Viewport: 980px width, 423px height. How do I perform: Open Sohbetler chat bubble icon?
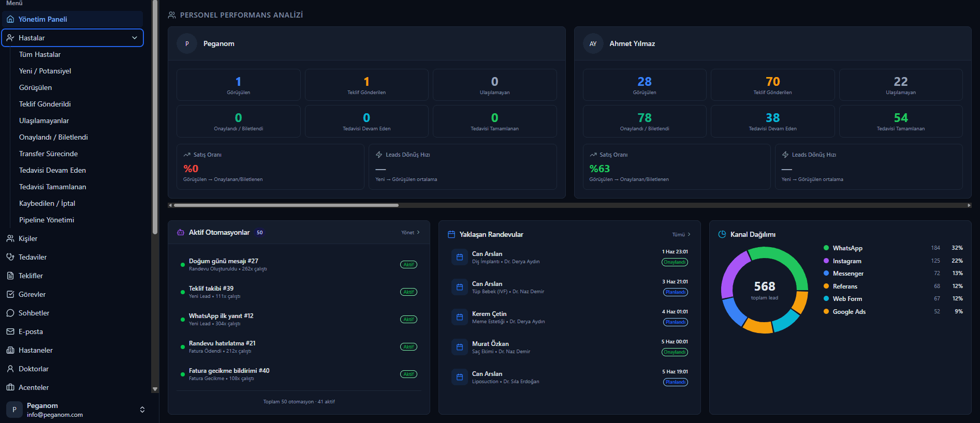pos(10,313)
